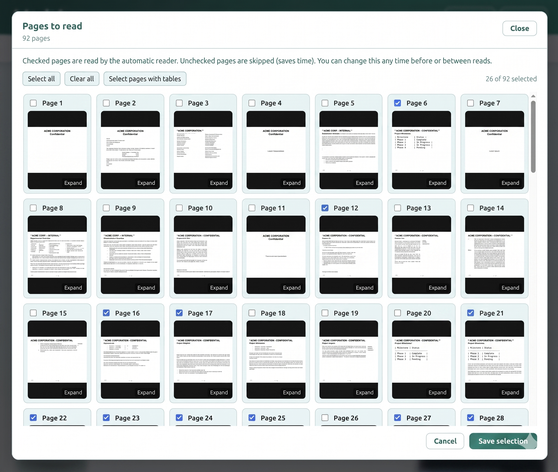Click the Page 7 thumbnail
This screenshot has width=558, height=472.
[494, 150]
